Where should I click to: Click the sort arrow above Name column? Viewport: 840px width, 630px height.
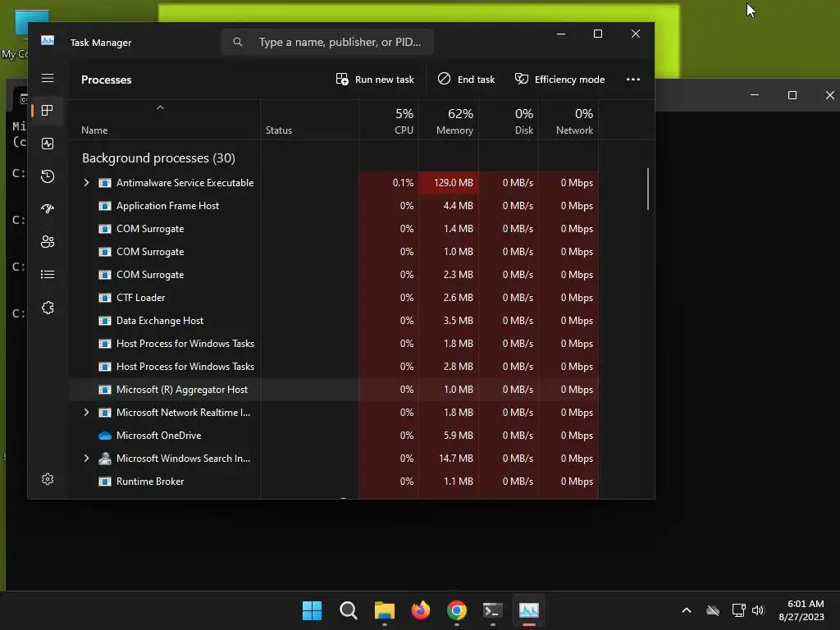(x=160, y=107)
